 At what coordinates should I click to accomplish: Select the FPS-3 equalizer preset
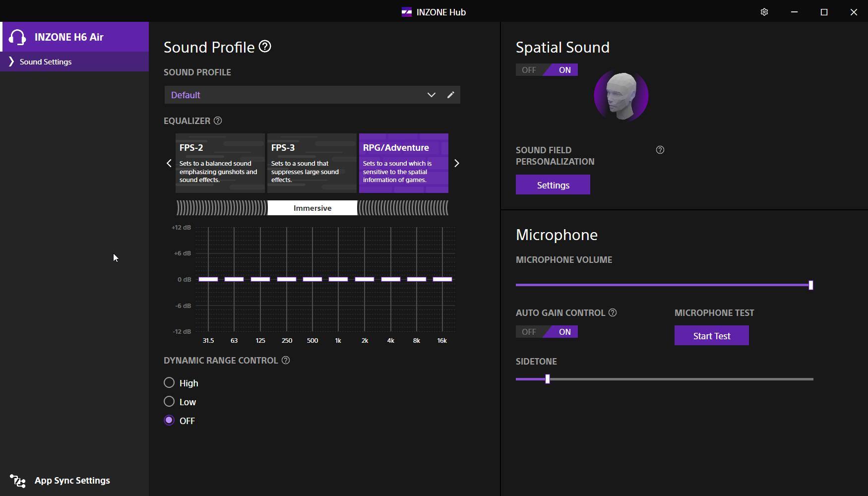312,163
